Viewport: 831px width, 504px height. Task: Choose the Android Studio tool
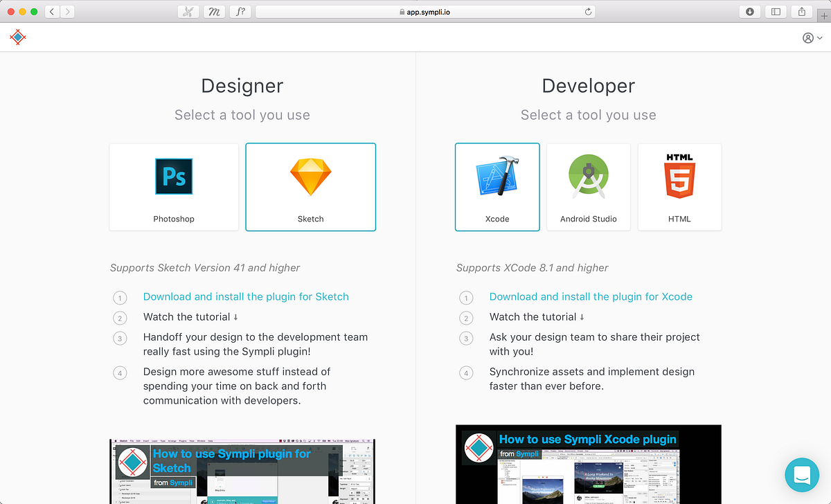click(589, 187)
